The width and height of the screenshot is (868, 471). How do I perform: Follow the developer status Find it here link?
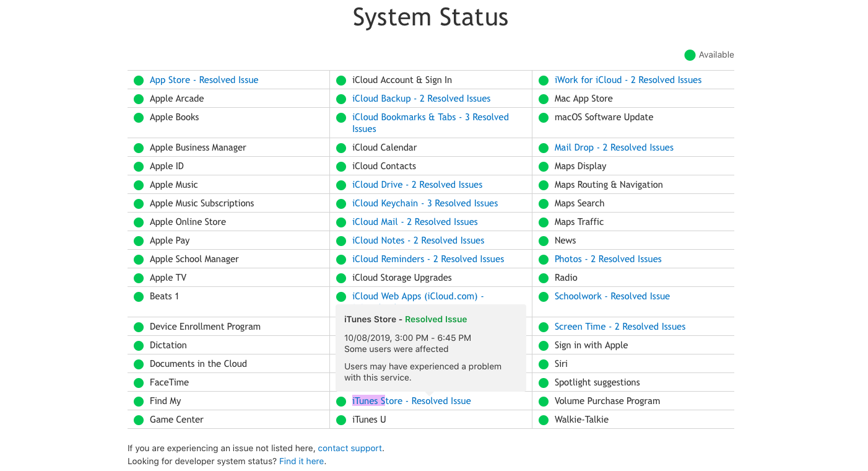tap(302, 461)
